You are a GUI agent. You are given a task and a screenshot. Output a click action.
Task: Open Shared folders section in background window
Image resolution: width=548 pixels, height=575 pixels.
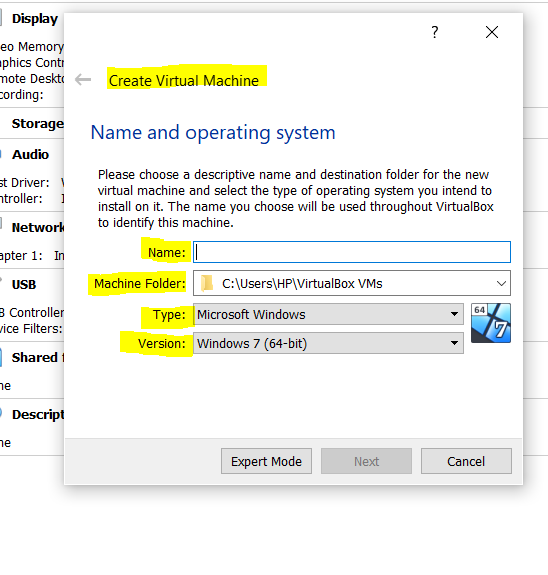click(38, 358)
